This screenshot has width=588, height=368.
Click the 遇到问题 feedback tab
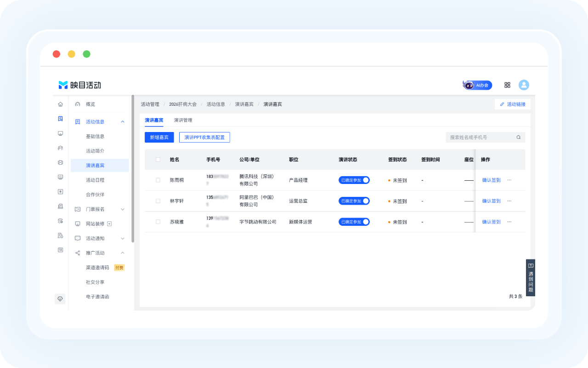(x=531, y=278)
